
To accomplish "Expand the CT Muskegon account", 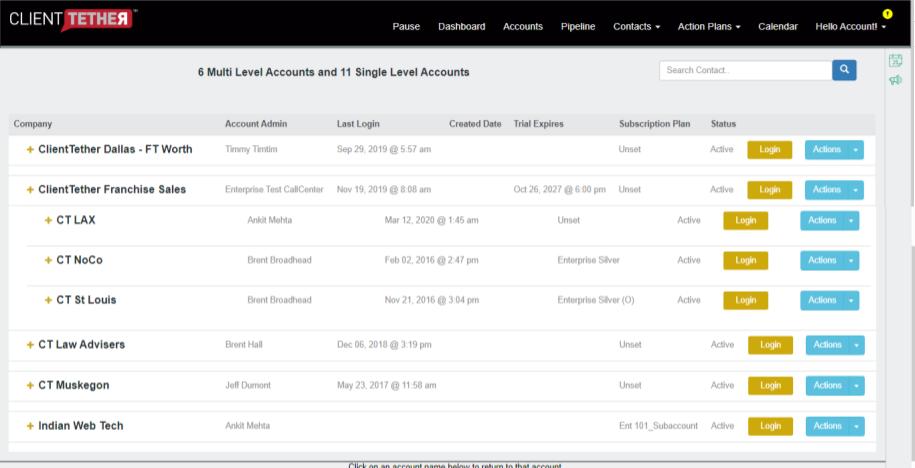I will click(x=30, y=386).
